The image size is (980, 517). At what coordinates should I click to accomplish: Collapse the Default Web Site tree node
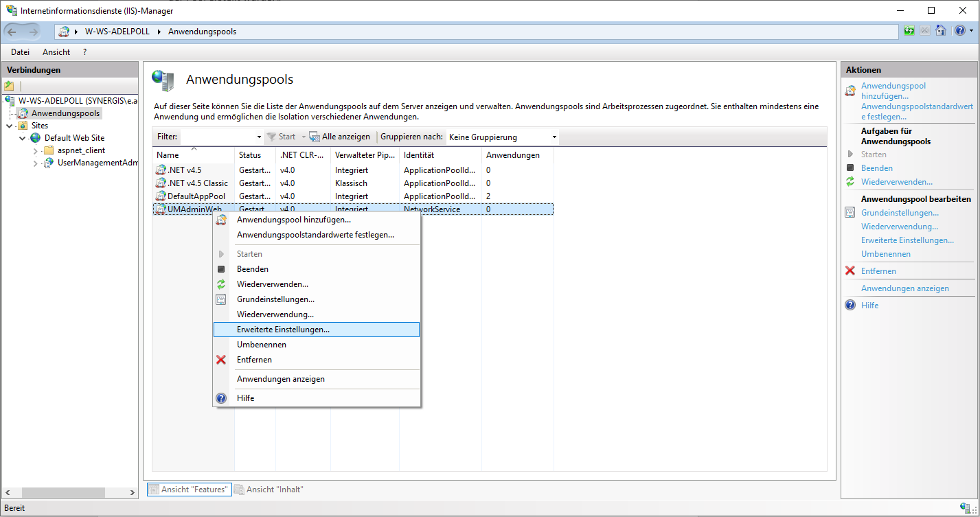[x=22, y=138]
